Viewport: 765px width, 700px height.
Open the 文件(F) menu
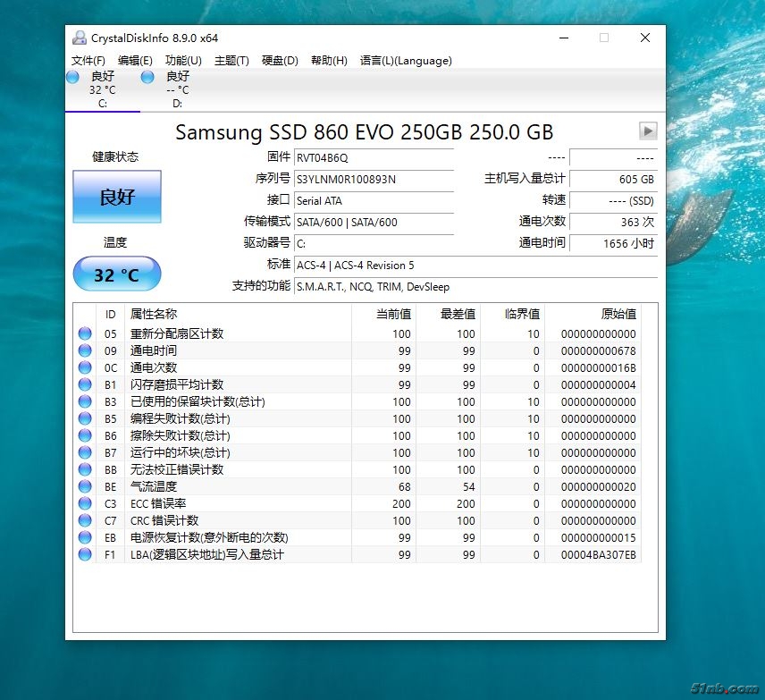coord(88,61)
